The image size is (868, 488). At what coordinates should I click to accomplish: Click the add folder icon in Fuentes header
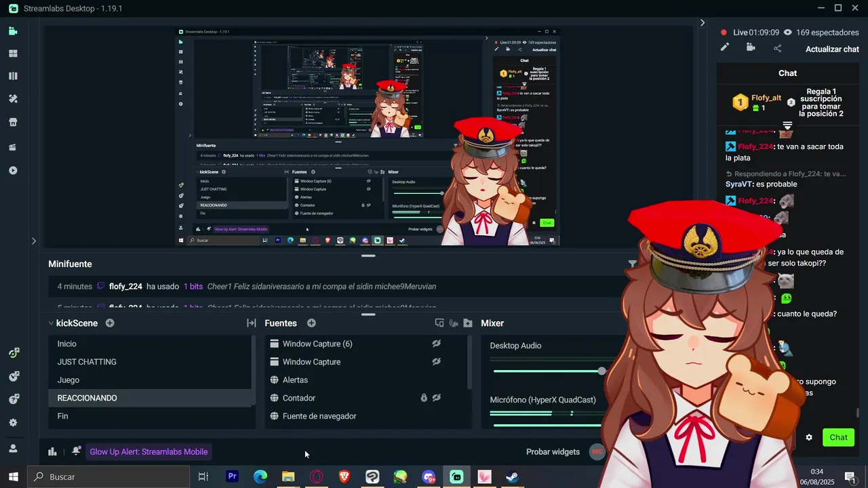click(x=468, y=323)
